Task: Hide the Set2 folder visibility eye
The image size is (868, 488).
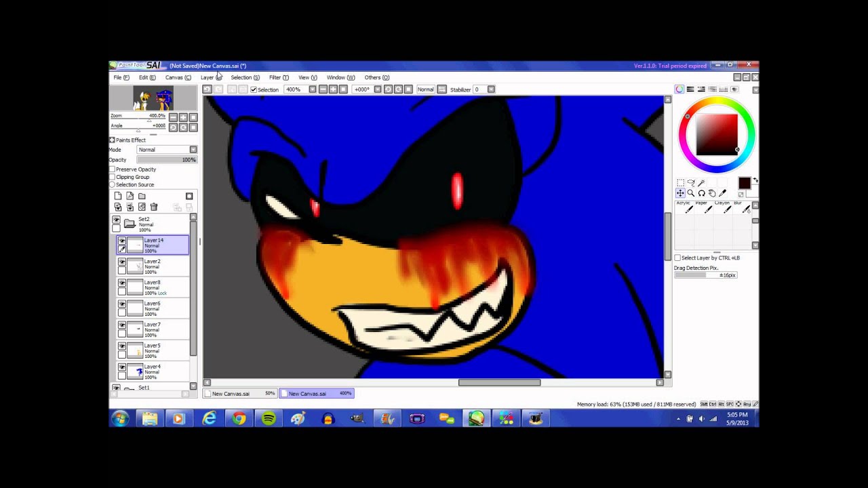Action: click(x=116, y=220)
